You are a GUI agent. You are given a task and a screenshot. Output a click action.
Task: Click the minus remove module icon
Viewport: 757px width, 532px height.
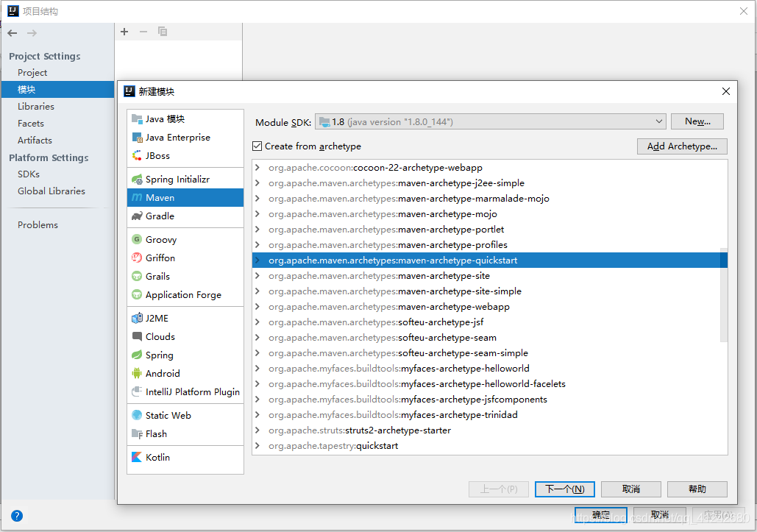[143, 32]
